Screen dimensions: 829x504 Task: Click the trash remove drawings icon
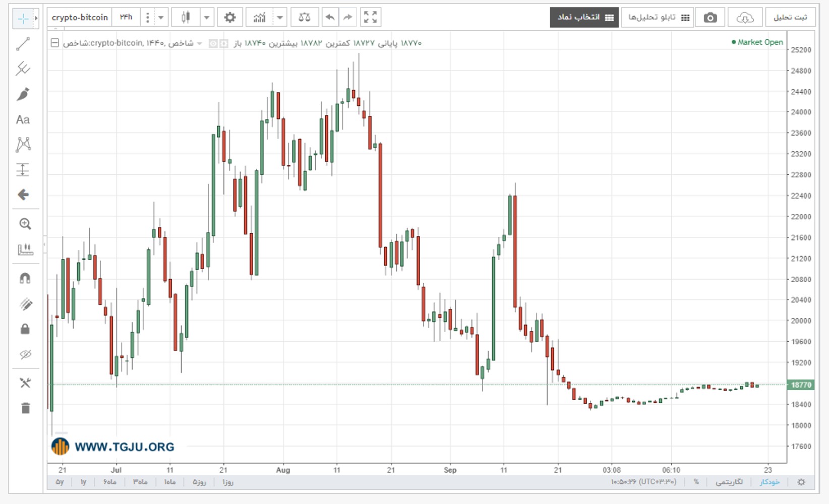(25, 408)
